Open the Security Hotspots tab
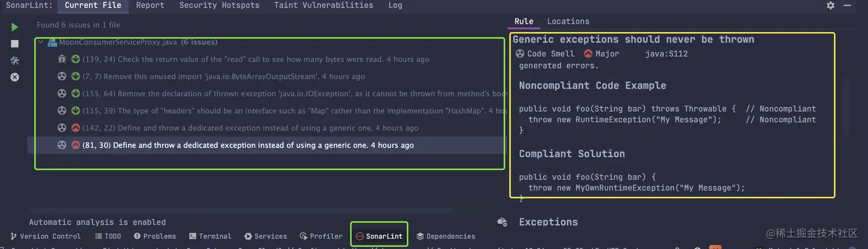 (219, 5)
